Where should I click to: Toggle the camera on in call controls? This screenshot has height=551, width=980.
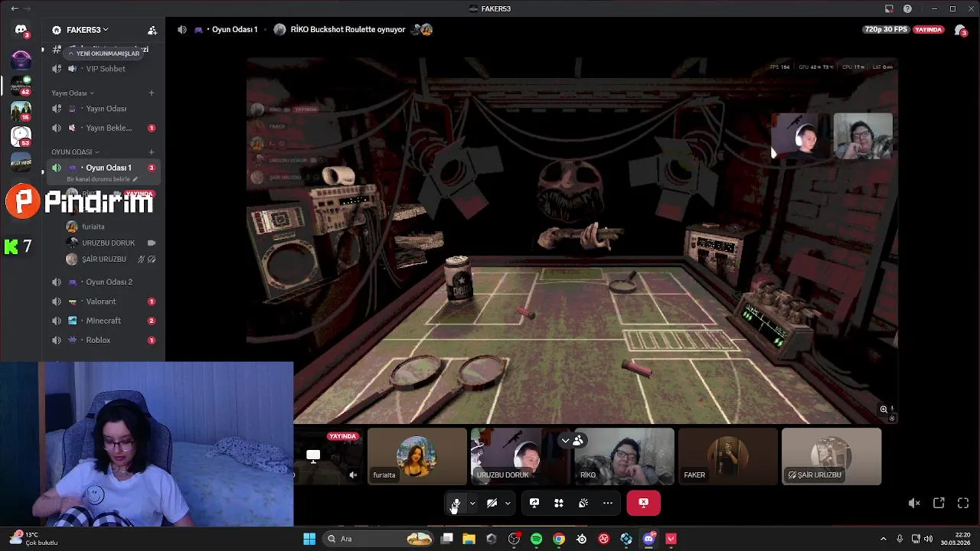492,503
